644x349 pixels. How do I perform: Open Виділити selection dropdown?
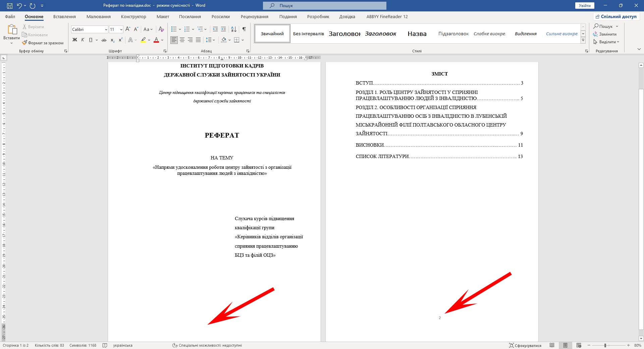click(x=606, y=42)
